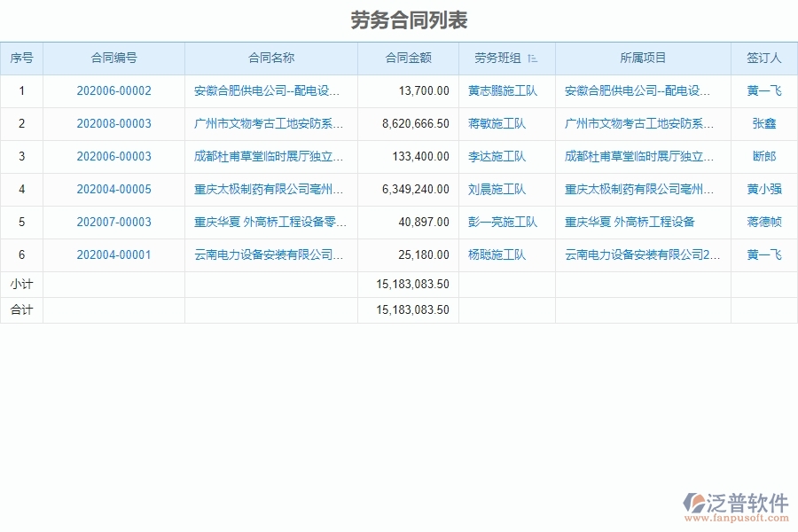Click project 安徽合肥供电公司--配电设备 cell

pyautogui.click(x=635, y=90)
